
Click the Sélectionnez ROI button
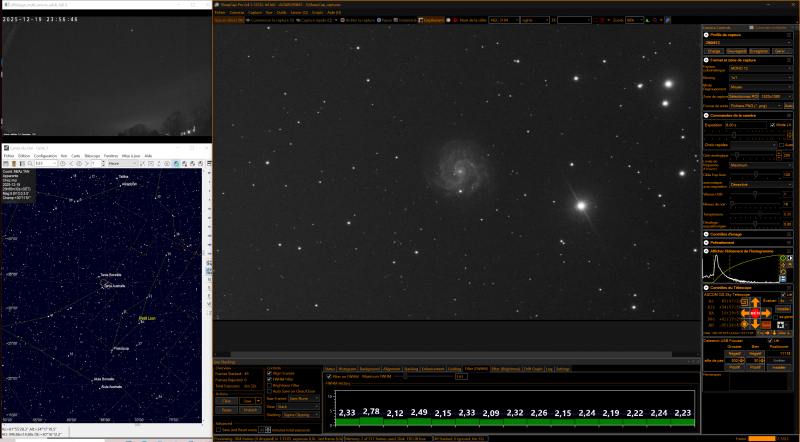pos(743,96)
